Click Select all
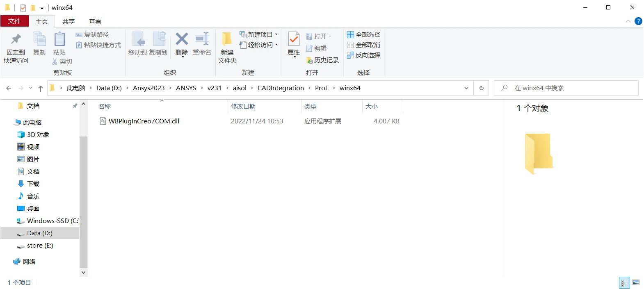 (x=363, y=35)
